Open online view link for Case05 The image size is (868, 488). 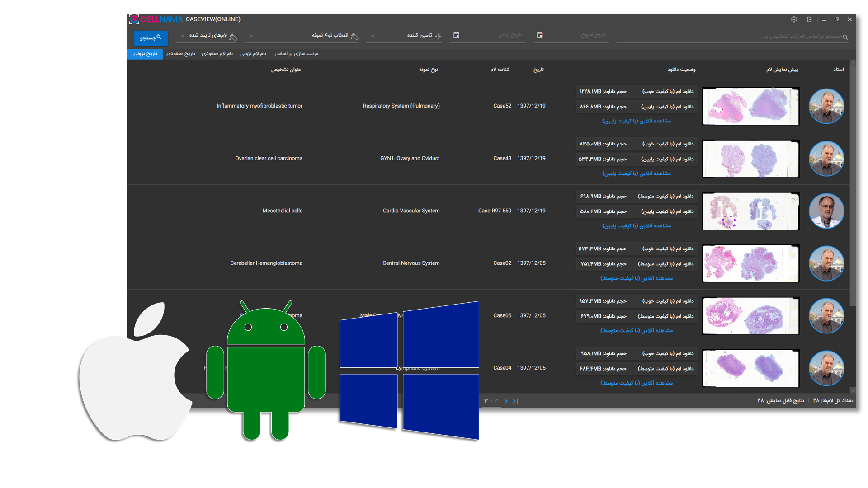point(637,331)
